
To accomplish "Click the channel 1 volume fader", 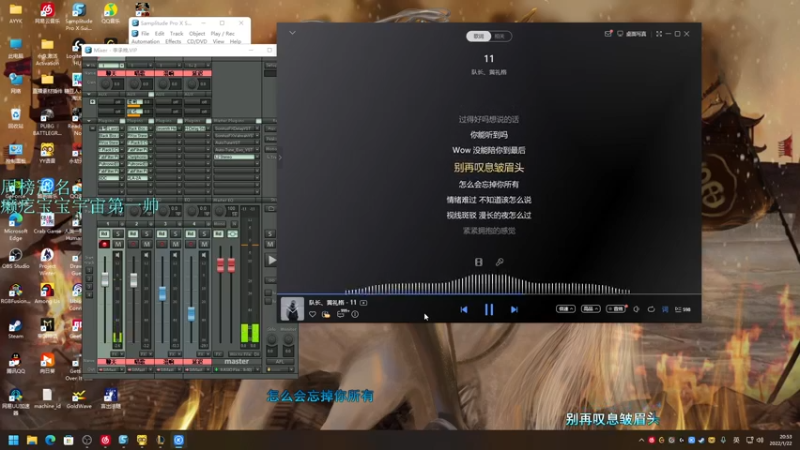I will point(105,280).
